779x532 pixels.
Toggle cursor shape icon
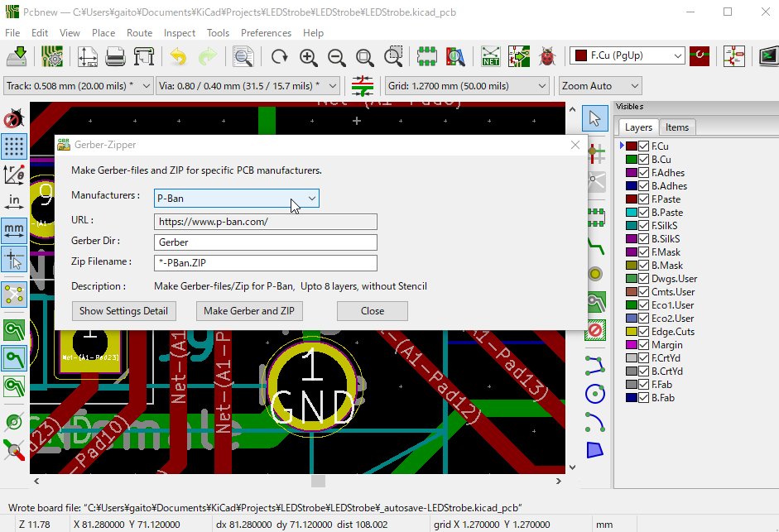[x=14, y=259]
